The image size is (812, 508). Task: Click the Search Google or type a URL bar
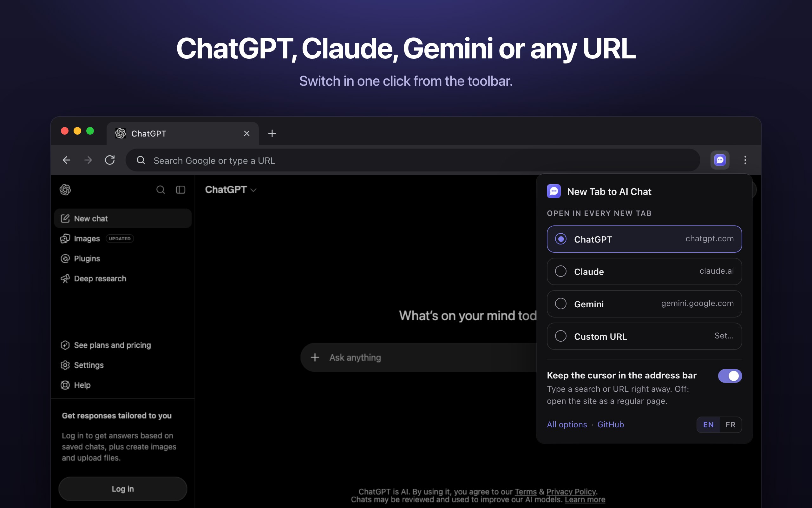click(x=413, y=160)
